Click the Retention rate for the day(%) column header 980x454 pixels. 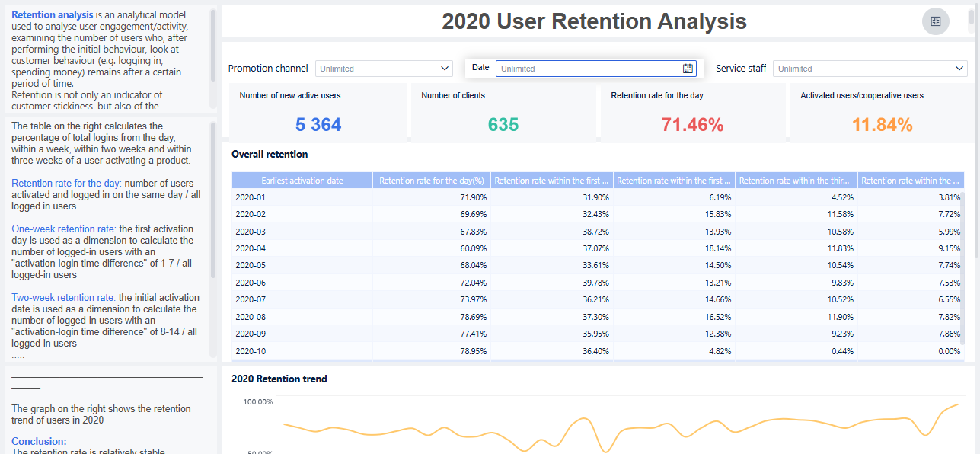point(432,181)
